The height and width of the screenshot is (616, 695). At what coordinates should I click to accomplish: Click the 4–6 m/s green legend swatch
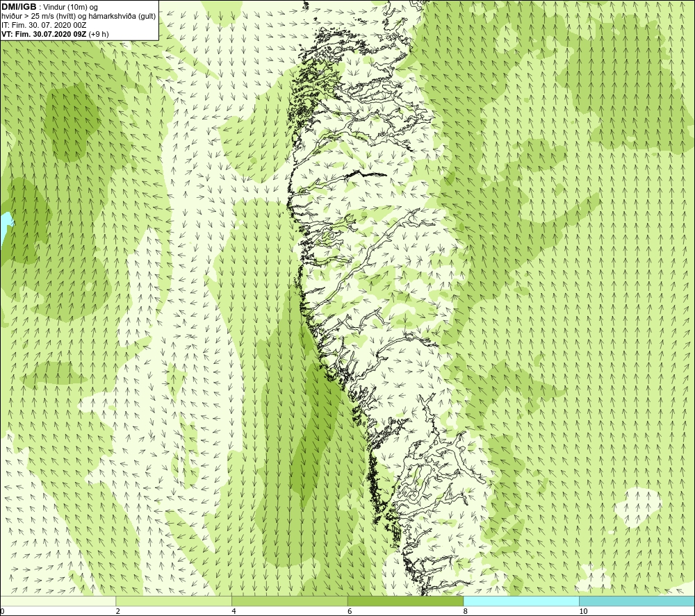289,601
